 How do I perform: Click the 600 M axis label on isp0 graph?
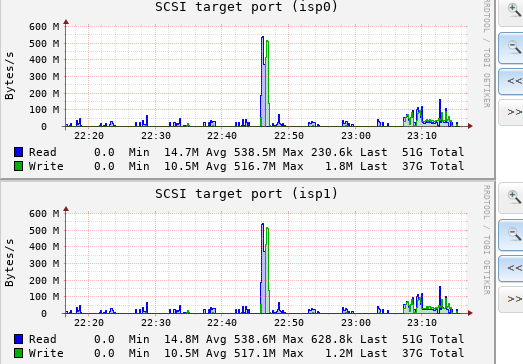[x=44, y=27]
